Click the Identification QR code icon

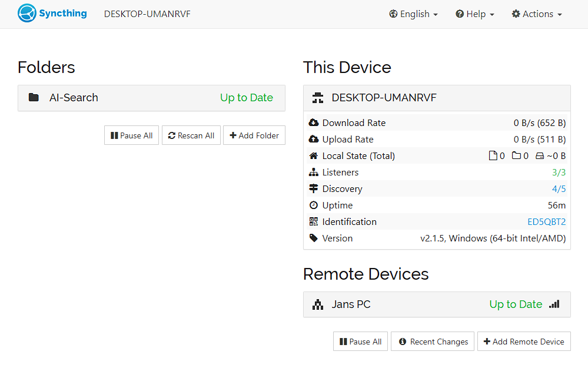coord(314,221)
